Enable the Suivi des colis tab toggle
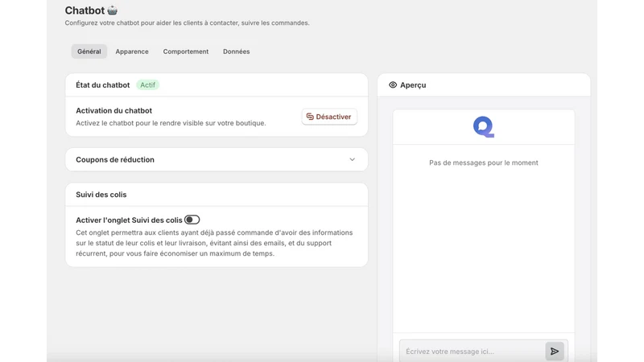 [192, 220]
